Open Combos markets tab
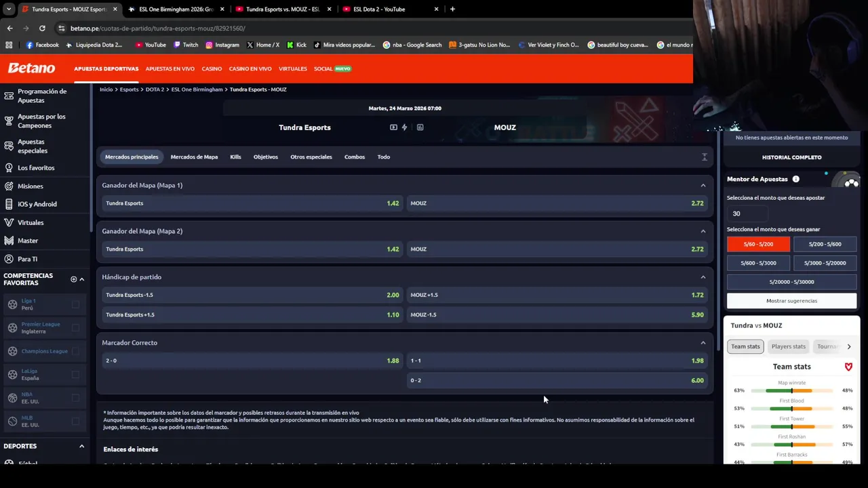The width and height of the screenshot is (868, 488). click(x=355, y=157)
